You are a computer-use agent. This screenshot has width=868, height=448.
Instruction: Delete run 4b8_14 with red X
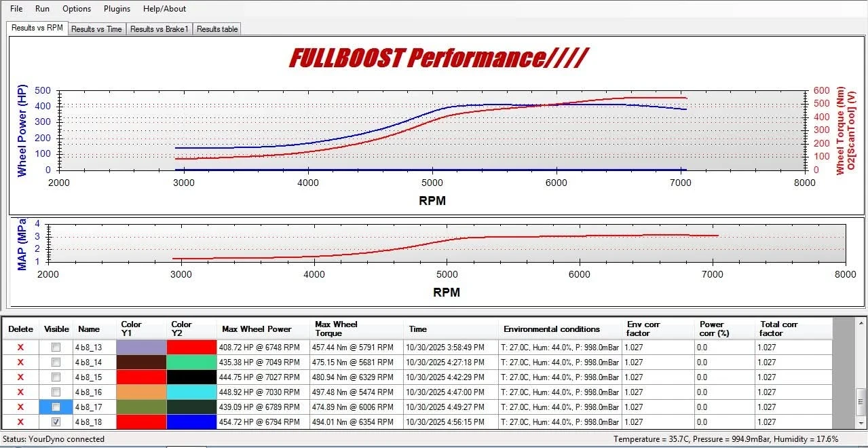[x=20, y=362]
